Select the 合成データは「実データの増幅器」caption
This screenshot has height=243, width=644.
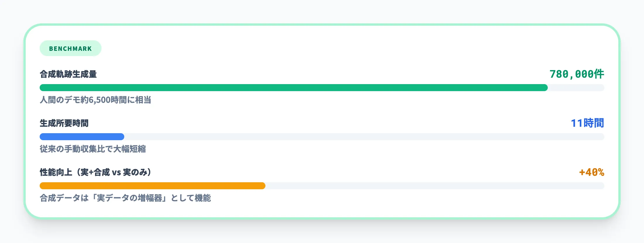125,198
